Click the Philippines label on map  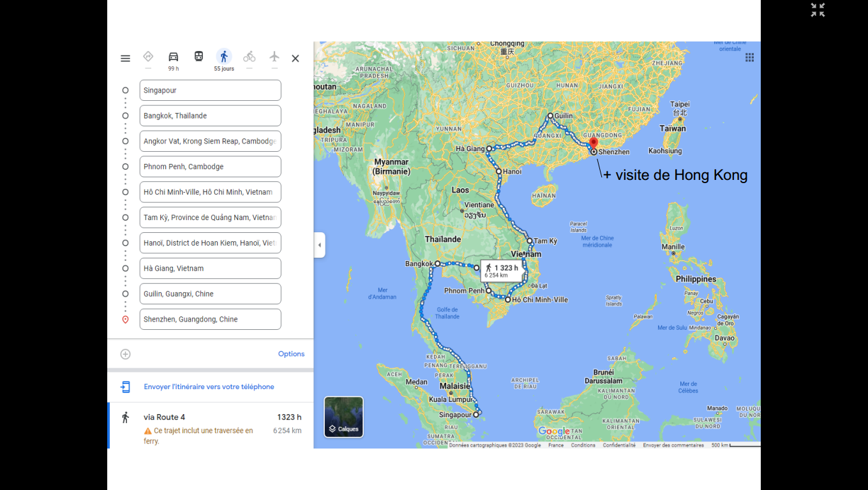[696, 279]
